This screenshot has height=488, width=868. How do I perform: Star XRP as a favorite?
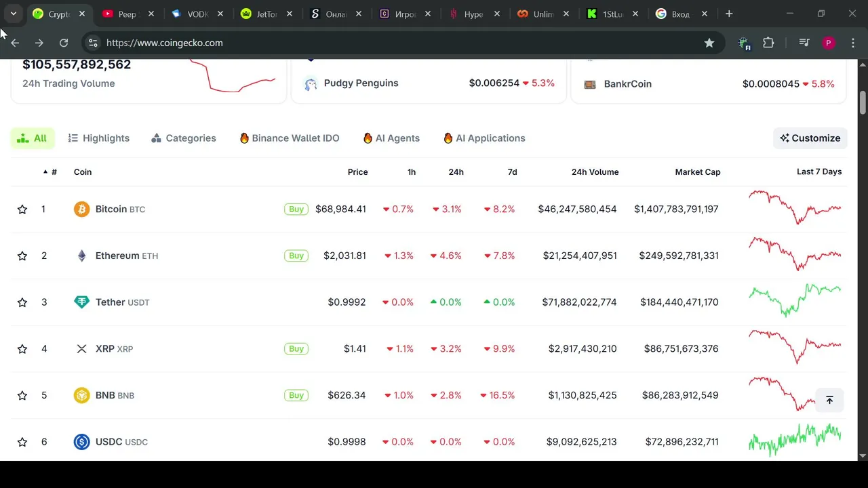click(22, 349)
